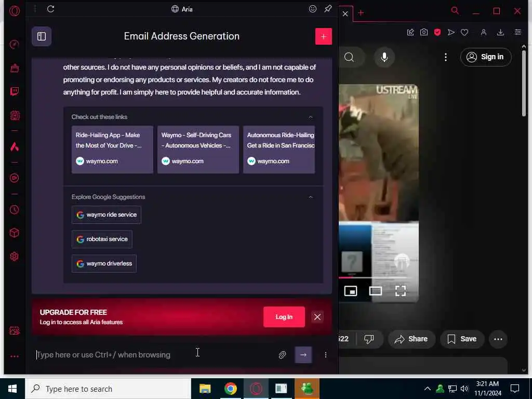This screenshot has height=399, width=532.
Task: Dislike the YouTube video
Action: pos(369,339)
